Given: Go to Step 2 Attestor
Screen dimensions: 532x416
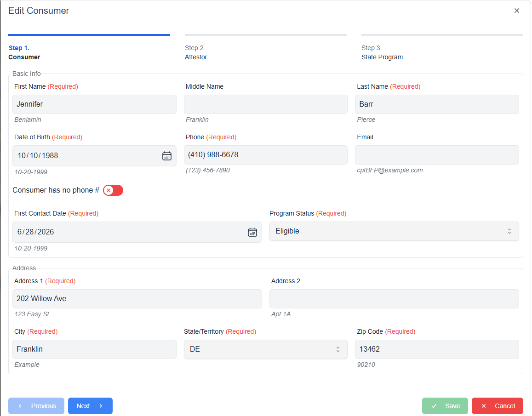Looking at the screenshot, I should 265,48.
